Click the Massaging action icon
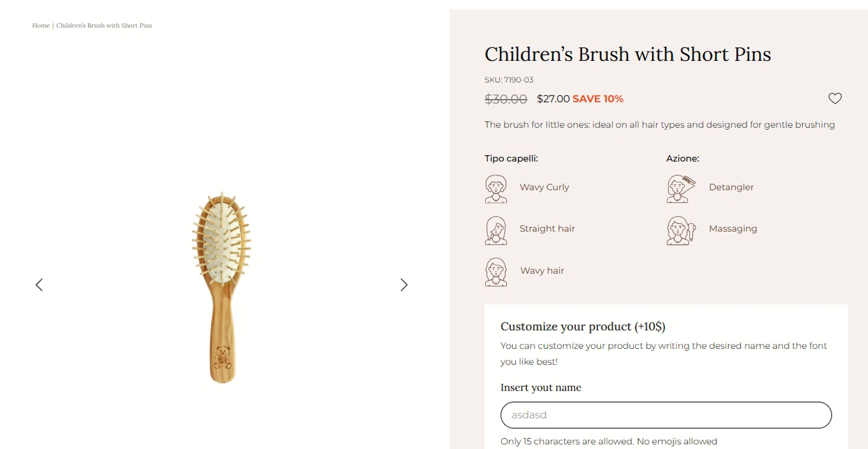868x449 pixels. coord(679,230)
